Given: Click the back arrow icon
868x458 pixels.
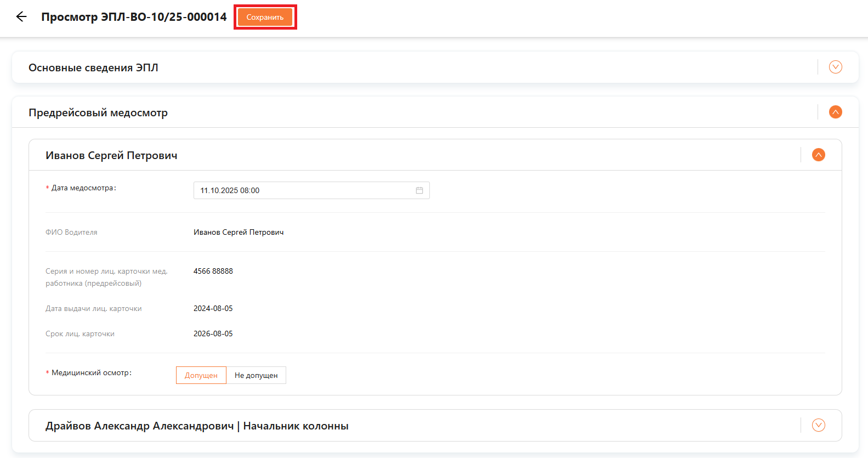Looking at the screenshot, I should coord(21,16).
